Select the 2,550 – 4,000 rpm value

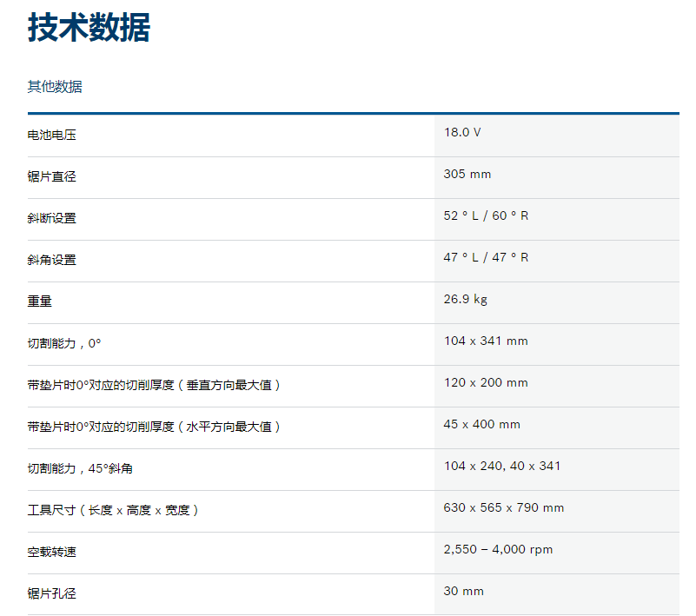(x=498, y=549)
